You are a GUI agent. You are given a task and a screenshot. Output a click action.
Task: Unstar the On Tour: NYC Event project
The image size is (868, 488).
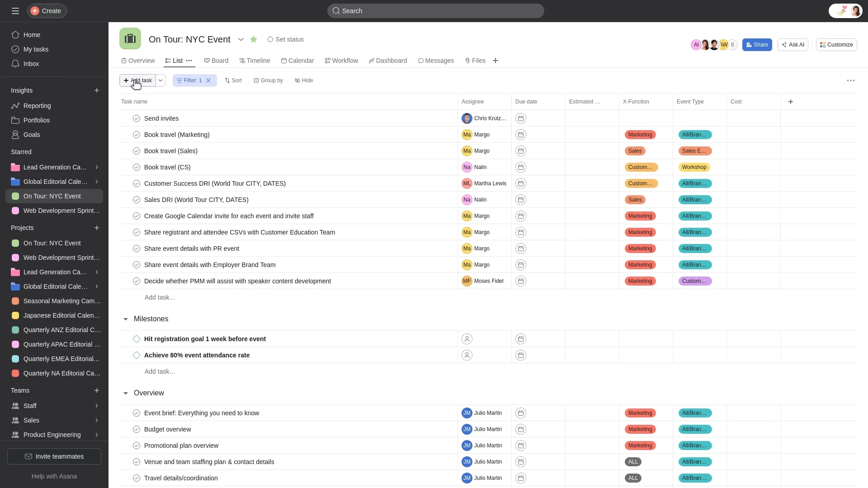pyautogui.click(x=254, y=39)
